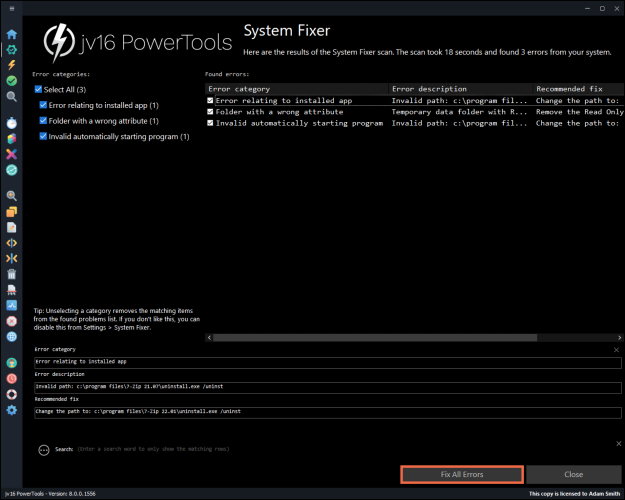Click 'Folder with a wrong attribute' row text

[279, 112]
